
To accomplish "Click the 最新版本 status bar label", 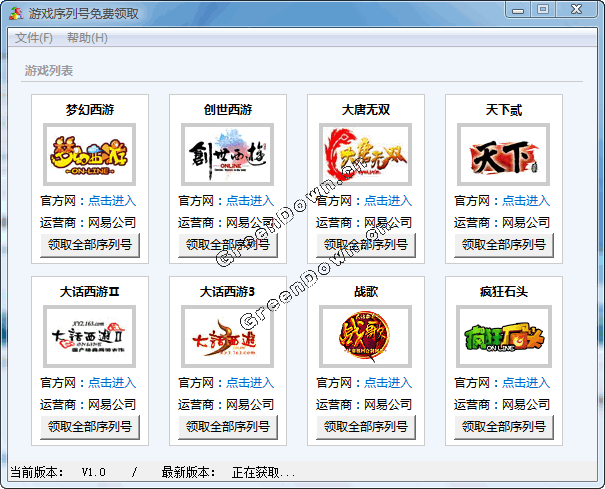I will tap(188, 472).
